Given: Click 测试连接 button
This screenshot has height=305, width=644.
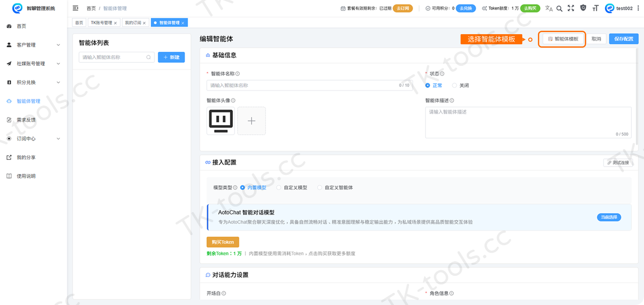Looking at the screenshot, I should click(617, 163).
